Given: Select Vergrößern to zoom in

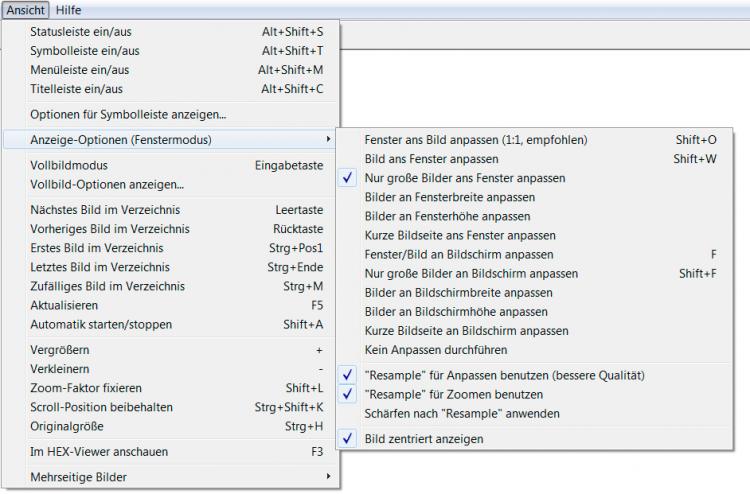Looking at the screenshot, I should point(62,350).
